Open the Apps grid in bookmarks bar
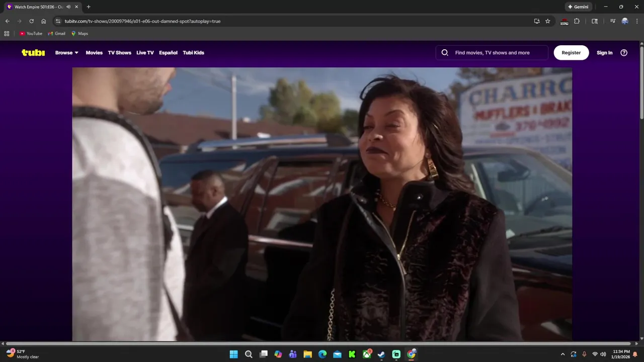The height and width of the screenshot is (362, 644). pyautogui.click(x=7, y=34)
